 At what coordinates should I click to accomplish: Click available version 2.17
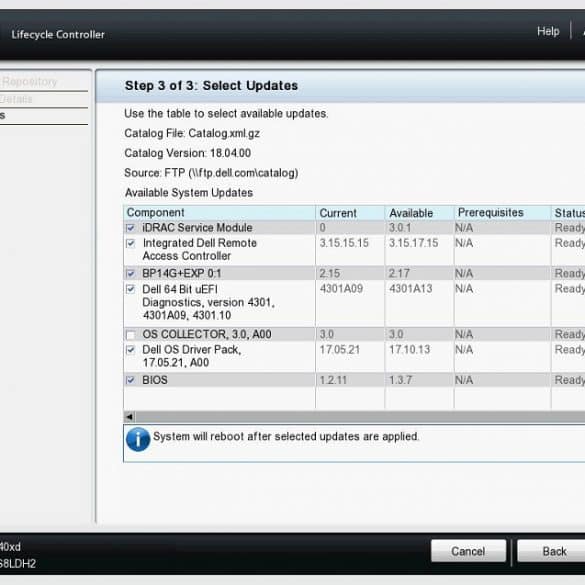(x=399, y=273)
